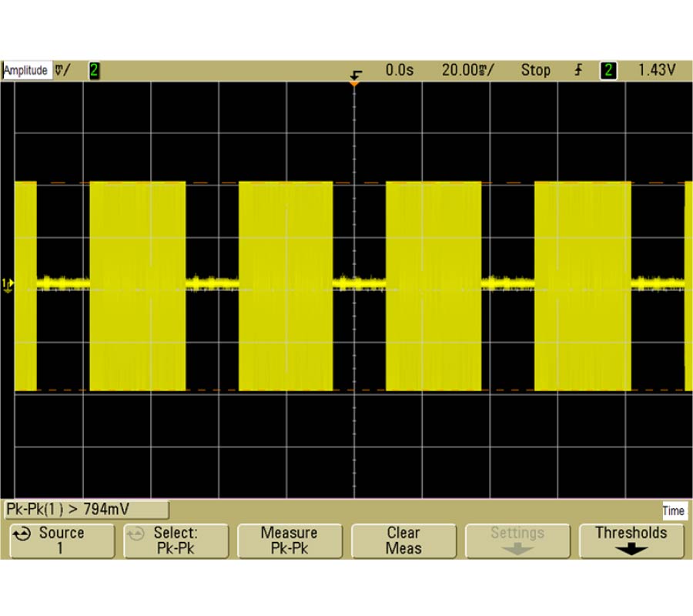693x616 pixels.
Task: Click the Source knob icon
Action: pyautogui.click(x=23, y=533)
